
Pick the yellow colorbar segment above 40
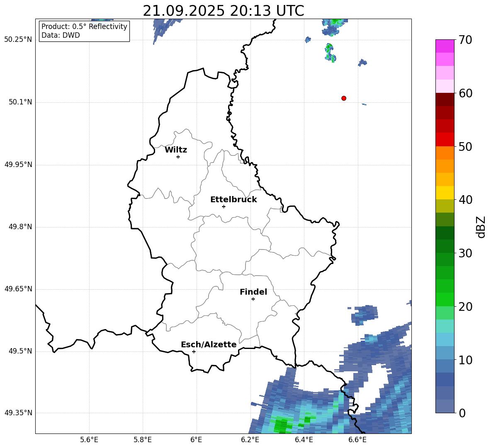pyautogui.click(x=445, y=193)
